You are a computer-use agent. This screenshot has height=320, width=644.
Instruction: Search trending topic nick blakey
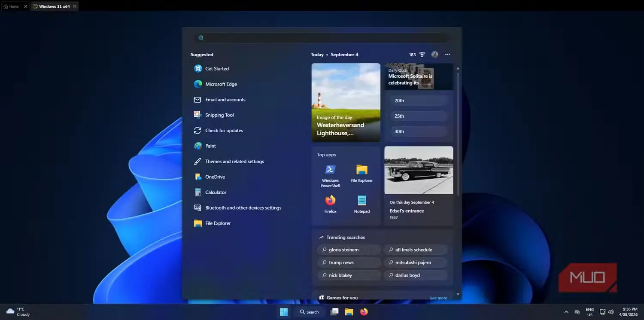(x=349, y=275)
